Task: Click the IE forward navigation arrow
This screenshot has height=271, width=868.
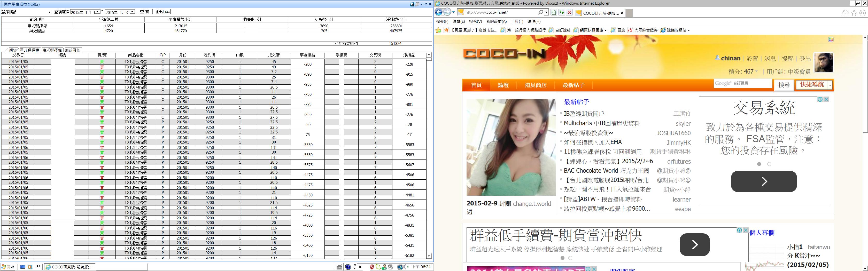Action: click(x=447, y=12)
